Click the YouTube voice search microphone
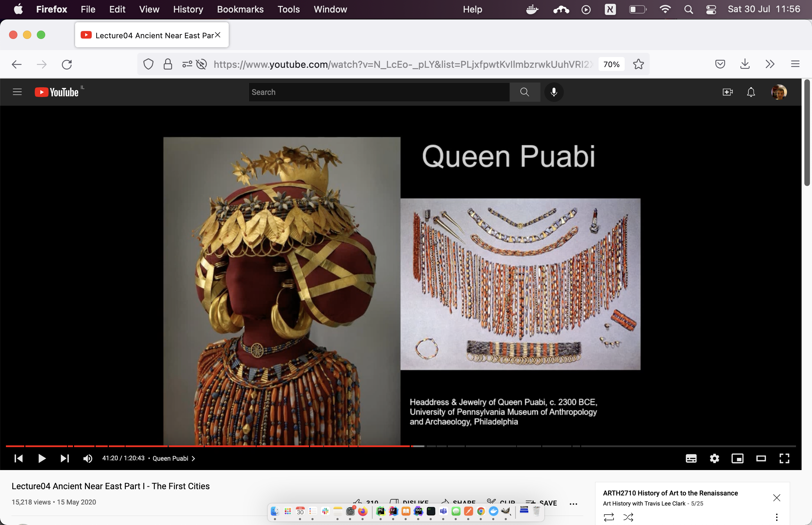Image resolution: width=812 pixels, height=525 pixels. point(554,92)
